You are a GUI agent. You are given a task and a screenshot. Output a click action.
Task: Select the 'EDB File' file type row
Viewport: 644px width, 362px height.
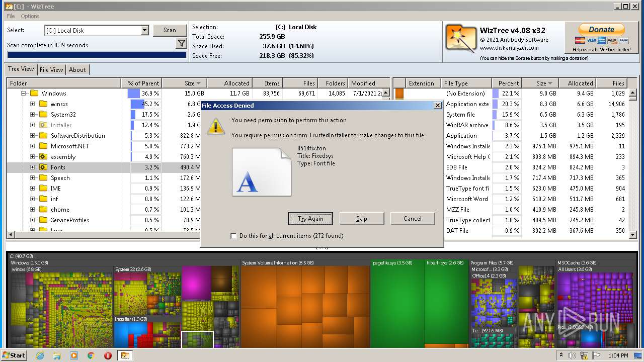coord(511,167)
